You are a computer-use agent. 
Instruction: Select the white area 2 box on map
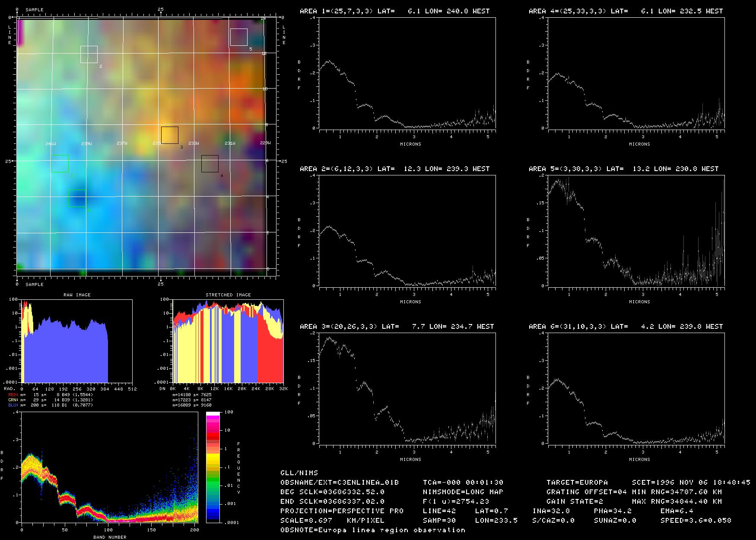tap(89, 54)
